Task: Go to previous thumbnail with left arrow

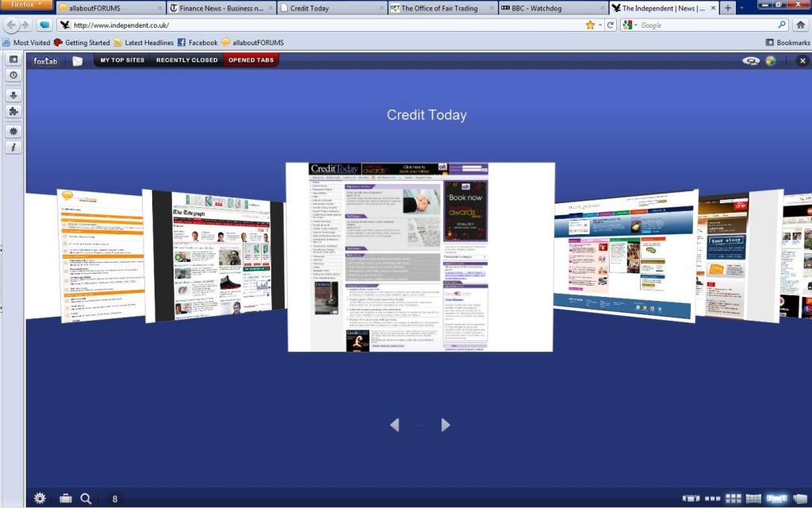Action: click(x=395, y=425)
